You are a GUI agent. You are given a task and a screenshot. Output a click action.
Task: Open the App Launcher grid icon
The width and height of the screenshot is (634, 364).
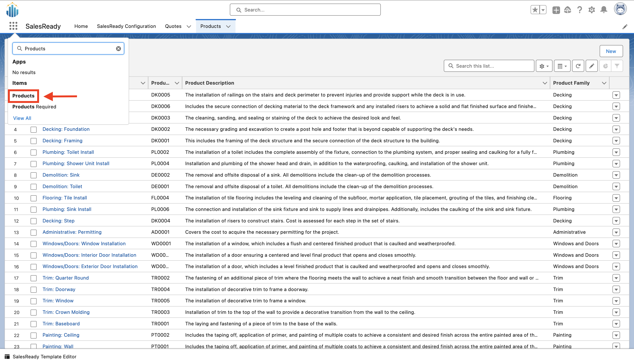13,26
